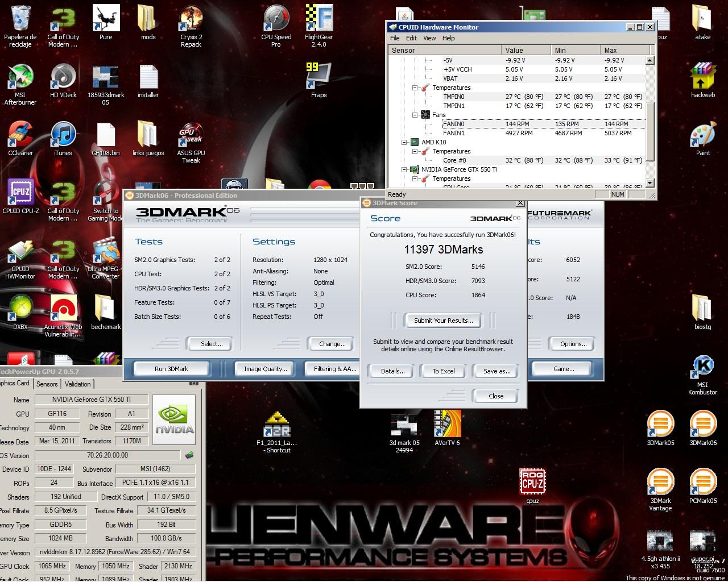728x582 pixels.
Task: Launch the iTunes desktop icon
Action: [63, 139]
